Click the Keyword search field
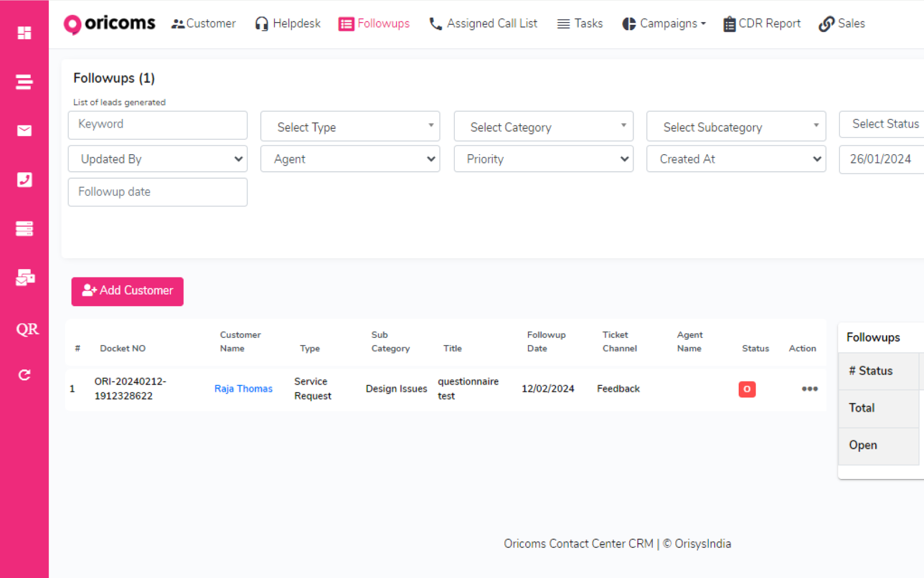 (x=157, y=124)
